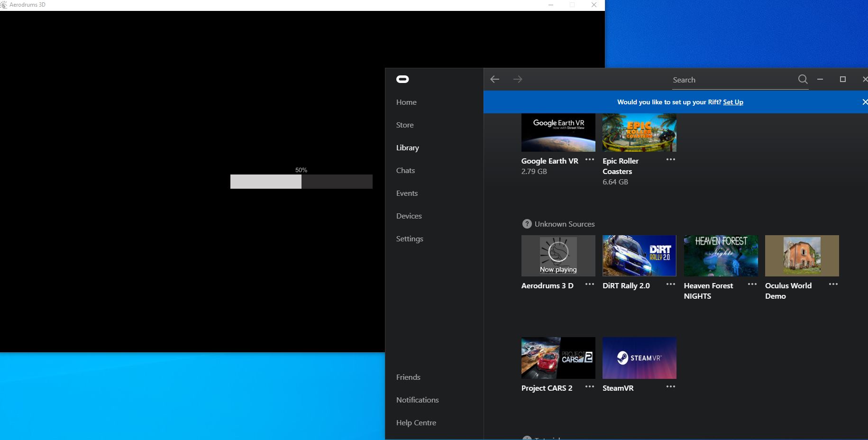
Task: Launch Google Earth VR thumbnail
Action: (558, 132)
